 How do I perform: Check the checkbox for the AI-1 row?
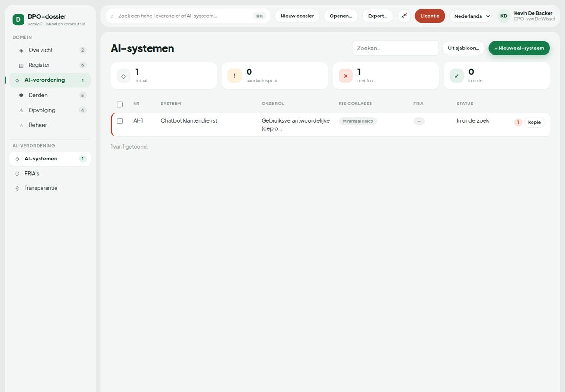point(120,121)
